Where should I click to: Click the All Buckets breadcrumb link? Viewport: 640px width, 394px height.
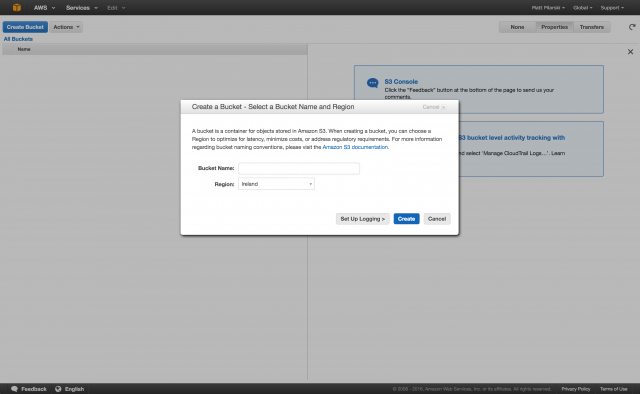(x=18, y=39)
